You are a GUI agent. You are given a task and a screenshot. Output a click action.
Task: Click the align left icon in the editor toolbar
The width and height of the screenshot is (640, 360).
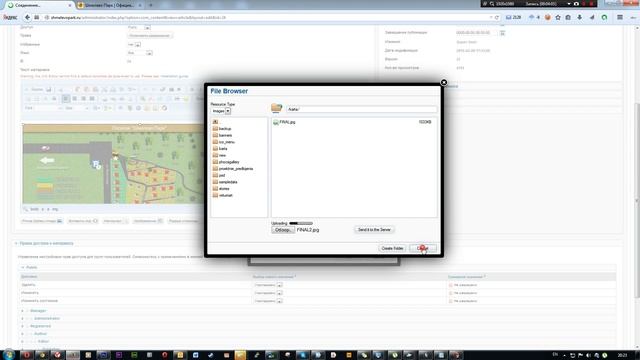tap(66, 99)
